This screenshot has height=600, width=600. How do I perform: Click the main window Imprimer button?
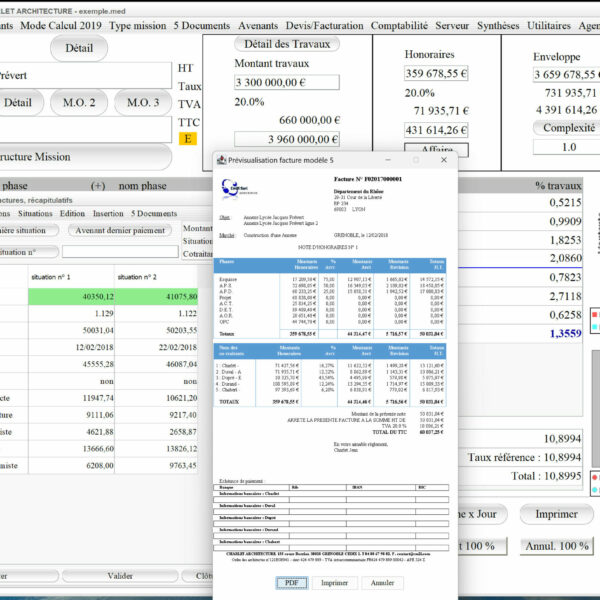pyautogui.click(x=556, y=514)
